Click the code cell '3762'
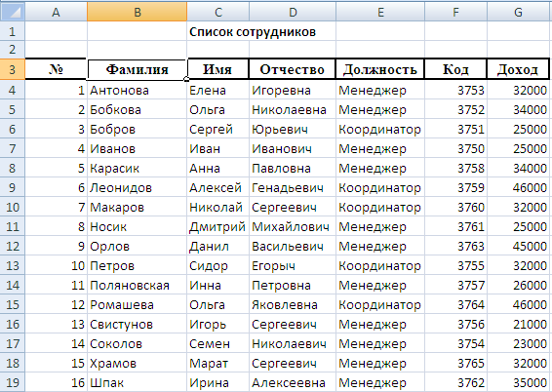The width and height of the screenshot is (552, 392). click(455, 382)
